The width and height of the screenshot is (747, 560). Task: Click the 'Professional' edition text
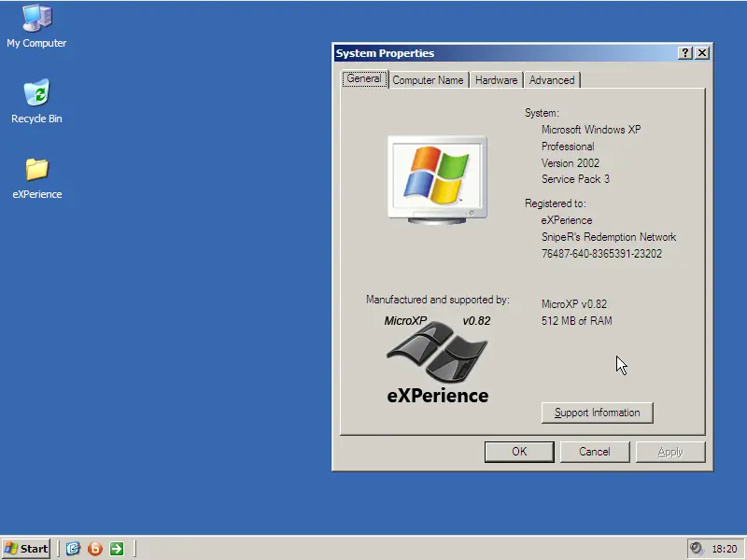pos(568,147)
